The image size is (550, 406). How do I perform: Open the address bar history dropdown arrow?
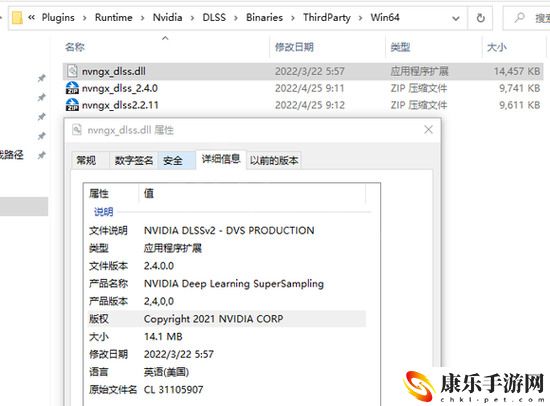456,18
